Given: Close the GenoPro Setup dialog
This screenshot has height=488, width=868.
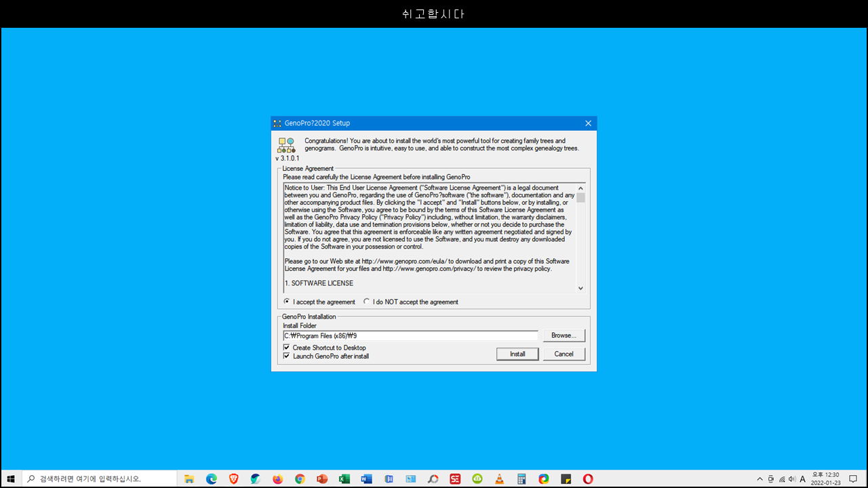Looking at the screenshot, I should pyautogui.click(x=588, y=123).
